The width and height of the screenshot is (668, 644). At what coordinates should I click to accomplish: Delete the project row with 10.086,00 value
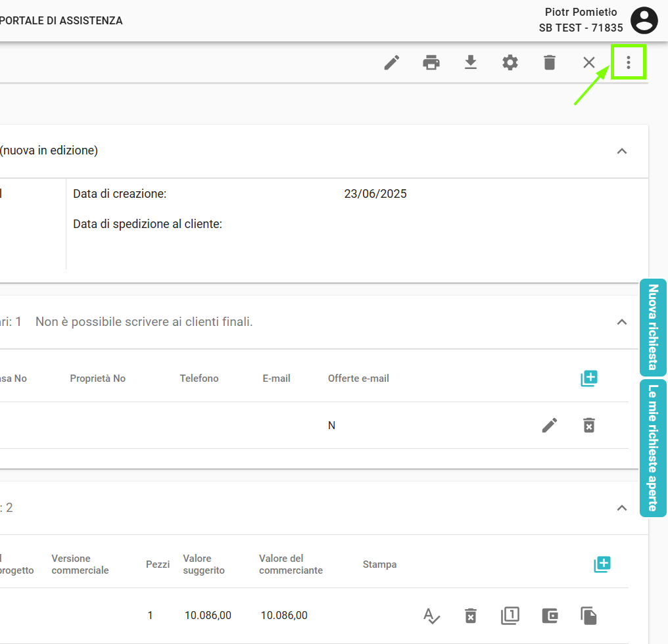coord(471,616)
